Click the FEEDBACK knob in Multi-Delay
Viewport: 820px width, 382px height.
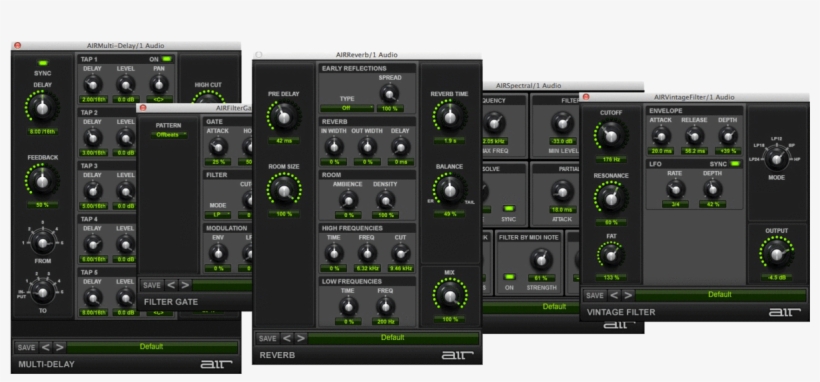[42, 181]
